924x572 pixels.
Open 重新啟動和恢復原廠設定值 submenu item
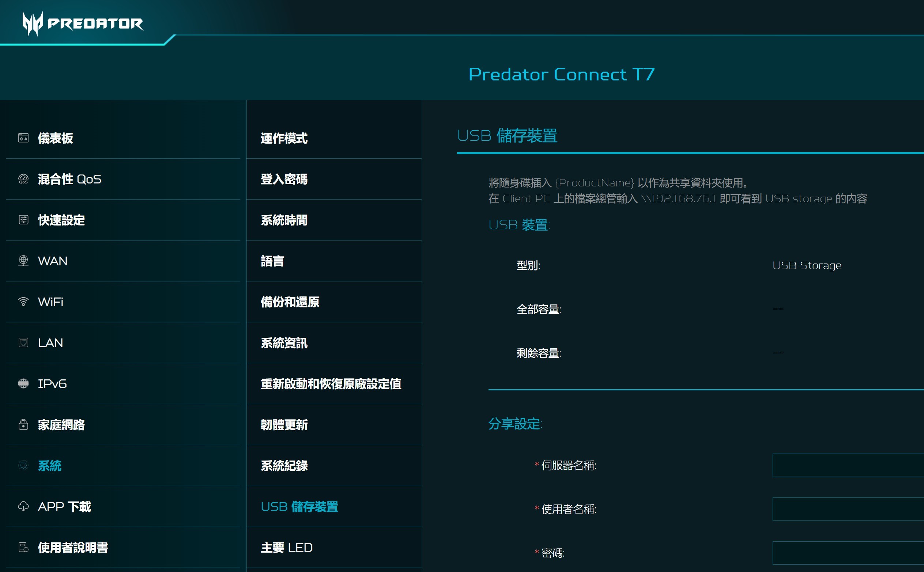click(334, 384)
